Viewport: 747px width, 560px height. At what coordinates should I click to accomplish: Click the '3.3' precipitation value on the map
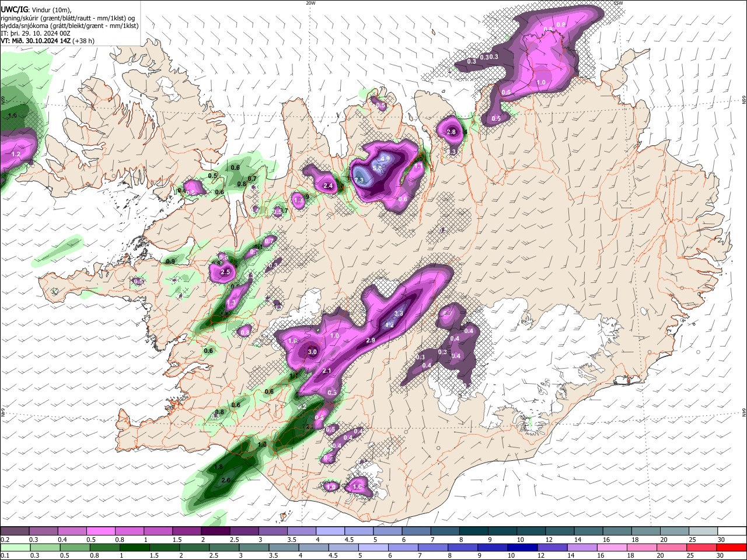[399, 313]
